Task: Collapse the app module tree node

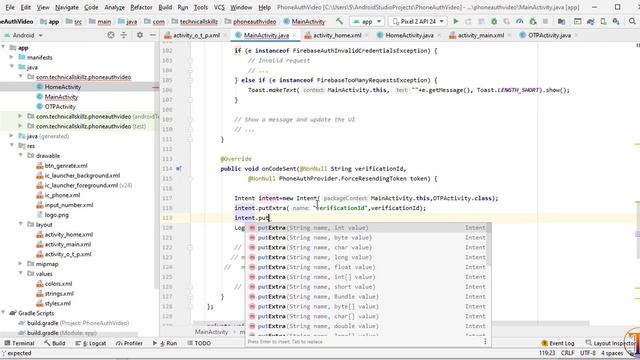Action: [x=4, y=47]
